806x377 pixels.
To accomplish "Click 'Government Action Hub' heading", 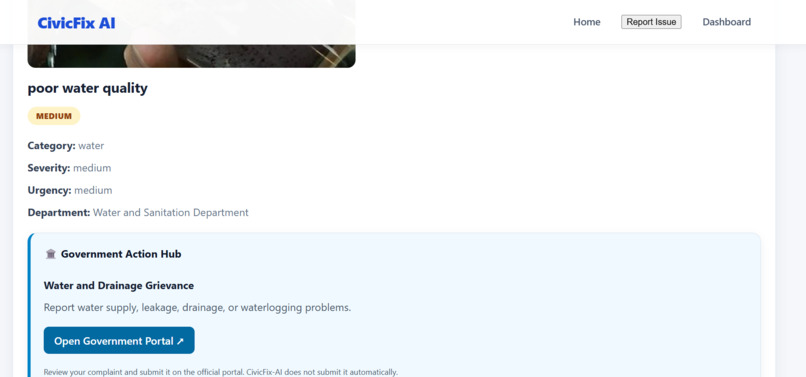I will pos(121,254).
